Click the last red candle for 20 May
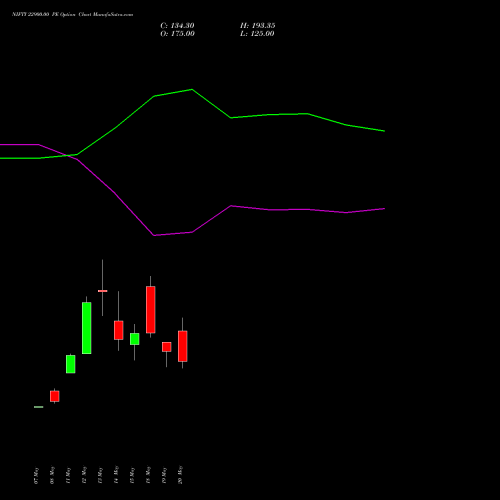500x500 pixels. pyautogui.click(x=183, y=346)
